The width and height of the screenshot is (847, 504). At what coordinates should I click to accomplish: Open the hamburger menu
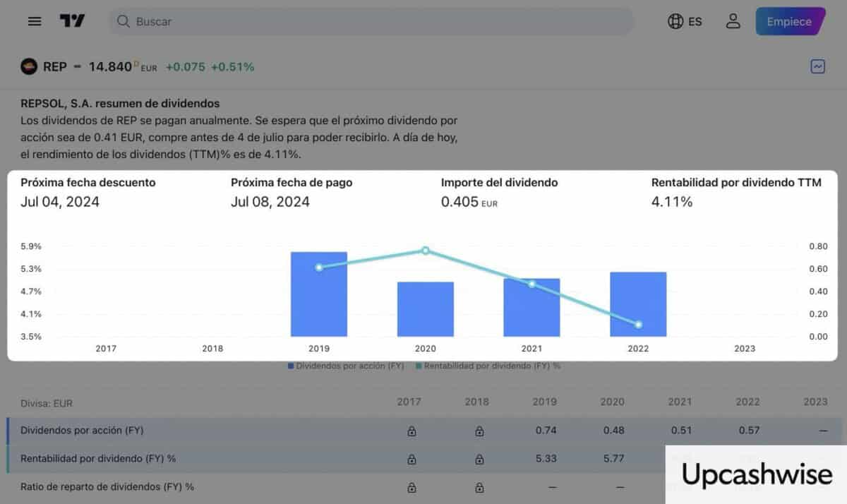point(35,21)
